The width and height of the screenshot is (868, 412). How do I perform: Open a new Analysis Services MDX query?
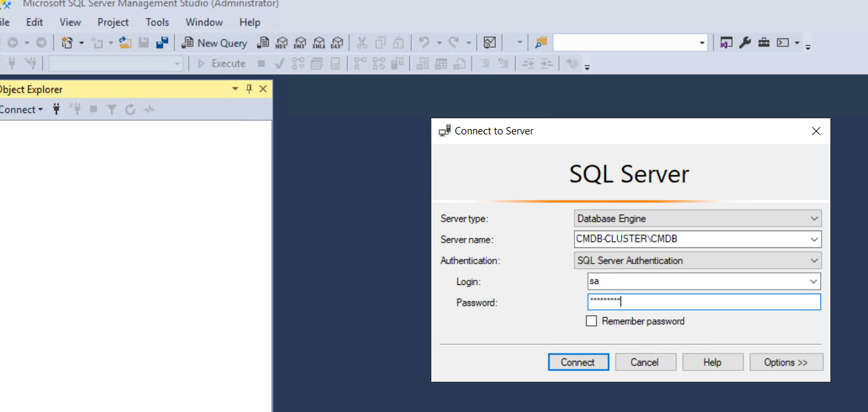(x=282, y=43)
